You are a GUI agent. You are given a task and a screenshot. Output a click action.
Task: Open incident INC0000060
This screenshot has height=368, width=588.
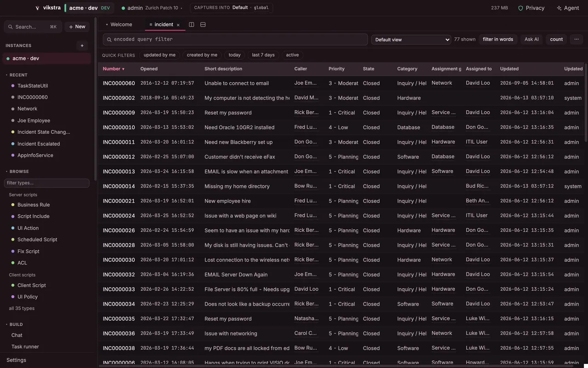click(x=119, y=83)
